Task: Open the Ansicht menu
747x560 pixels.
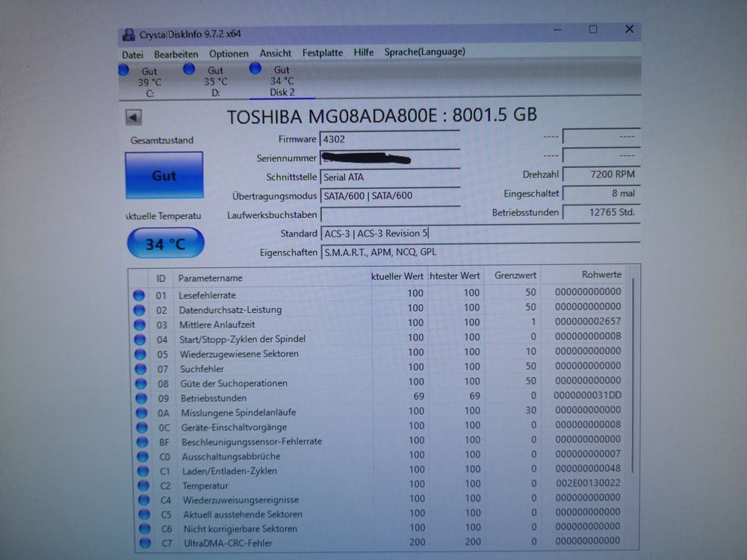Action: click(276, 53)
